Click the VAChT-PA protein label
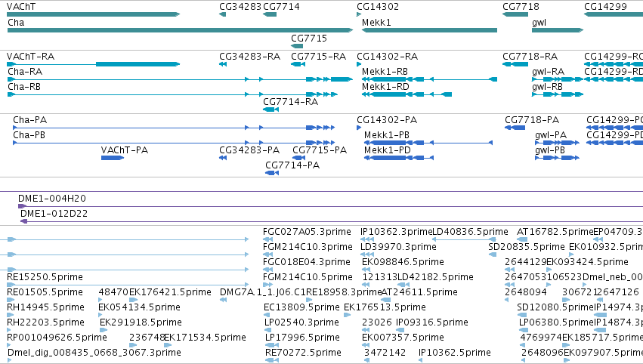Image resolution: width=643 pixels, height=364 pixels. click(x=125, y=150)
